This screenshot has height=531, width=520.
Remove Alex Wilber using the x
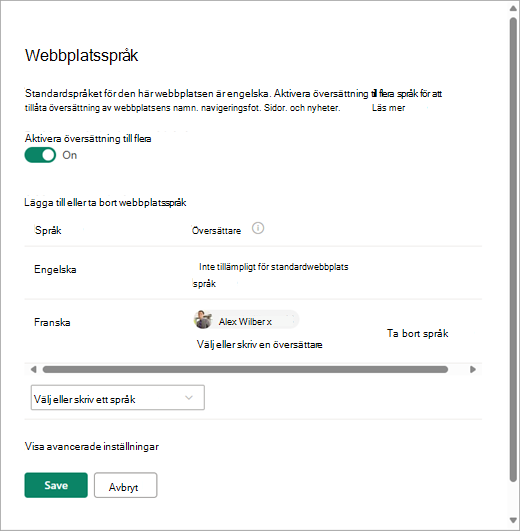(x=269, y=322)
